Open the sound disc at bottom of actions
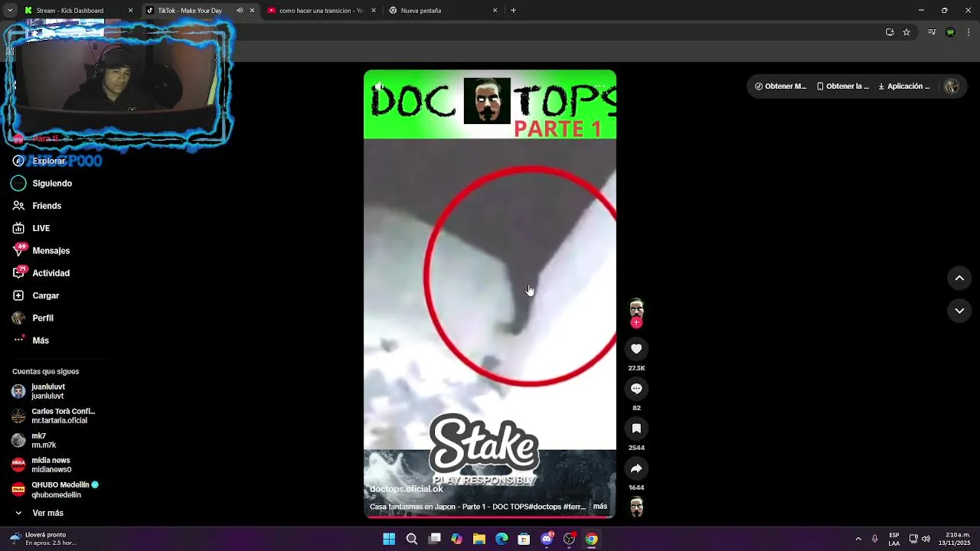Image resolution: width=980 pixels, height=551 pixels. pyautogui.click(x=636, y=507)
